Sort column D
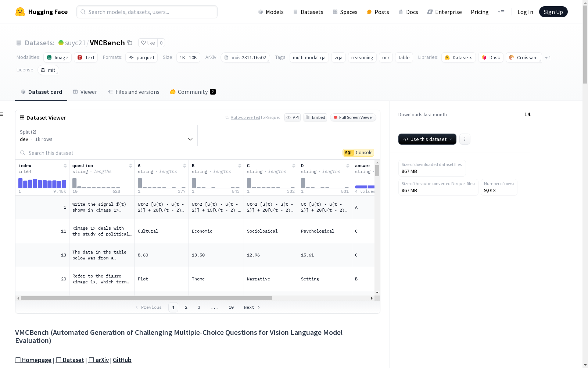588x368 pixels. click(348, 166)
